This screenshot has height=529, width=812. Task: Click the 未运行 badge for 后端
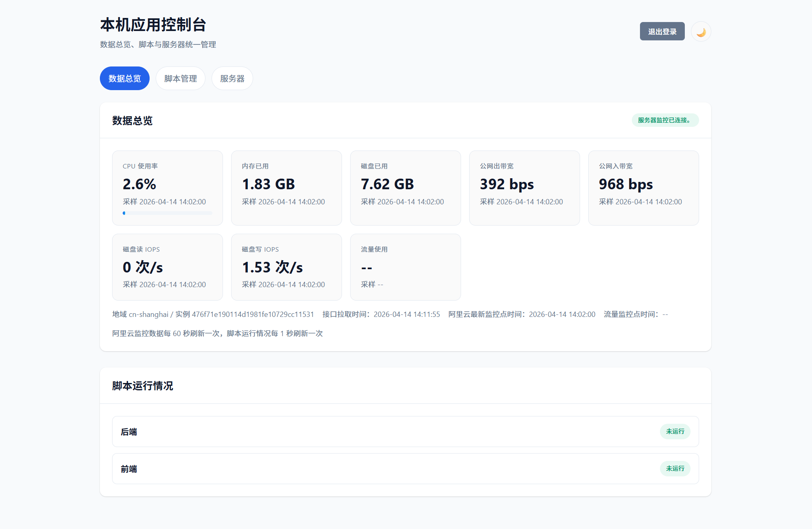click(675, 432)
